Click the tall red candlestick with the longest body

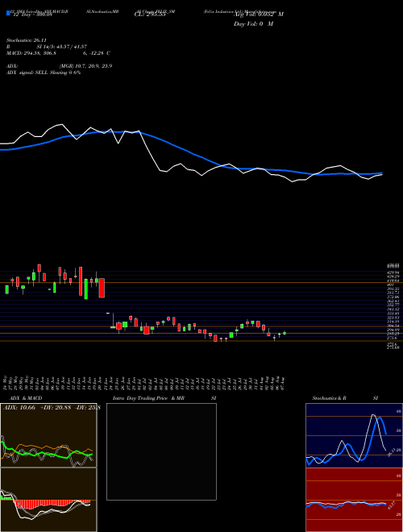tap(81, 281)
